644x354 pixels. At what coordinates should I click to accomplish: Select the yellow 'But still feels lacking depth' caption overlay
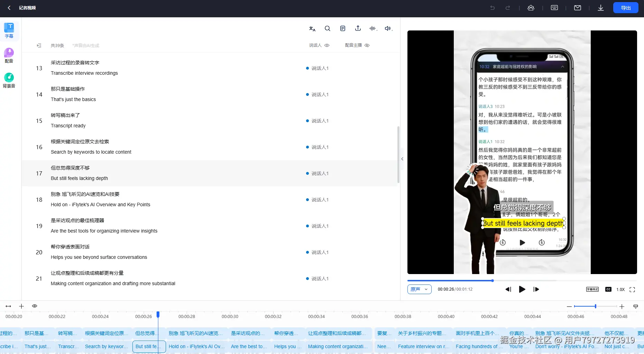523,223
